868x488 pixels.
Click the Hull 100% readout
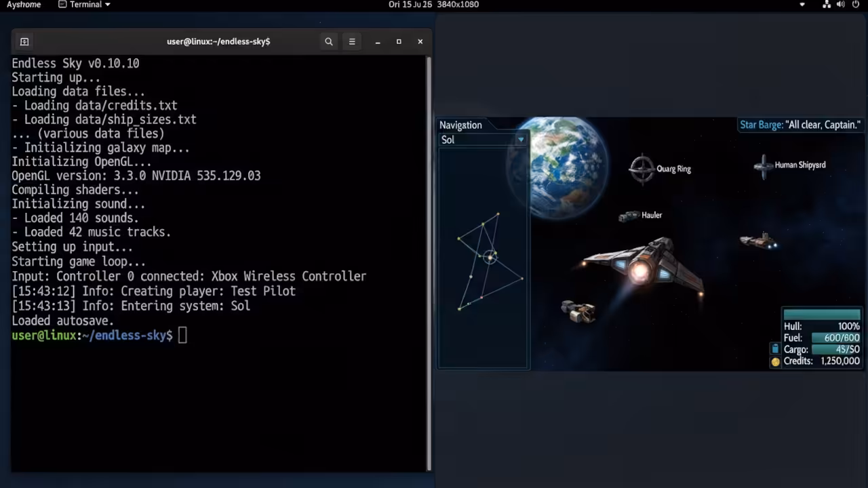tap(821, 326)
